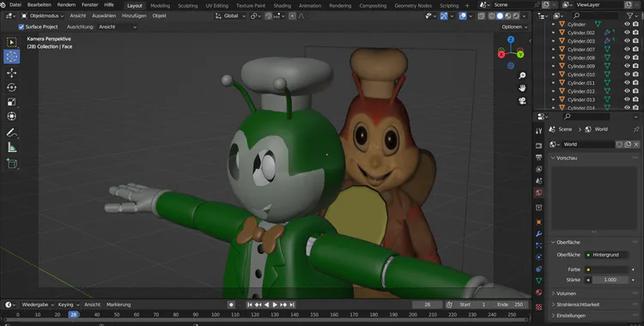644x326 pixels.
Task: Activate the 3D Cursor tool
Action: tap(11, 57)
